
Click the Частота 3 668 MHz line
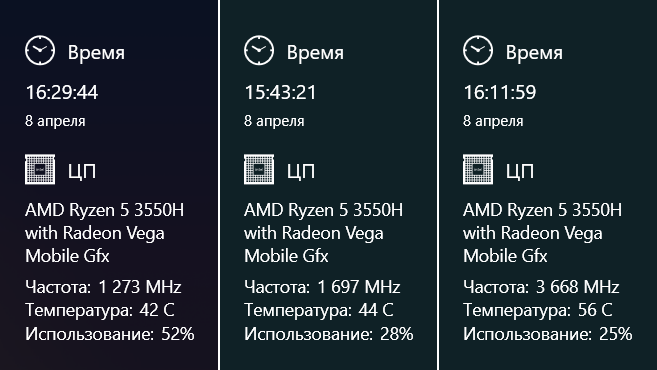(x=541, y=287)
